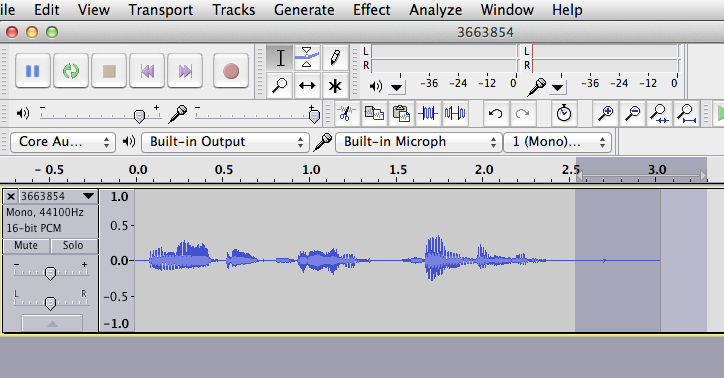Image resolution: width=724 pixels, height=378 pixels.
Task: Open the Built-in Output device dropdown
Action: [x=225, y=142]
